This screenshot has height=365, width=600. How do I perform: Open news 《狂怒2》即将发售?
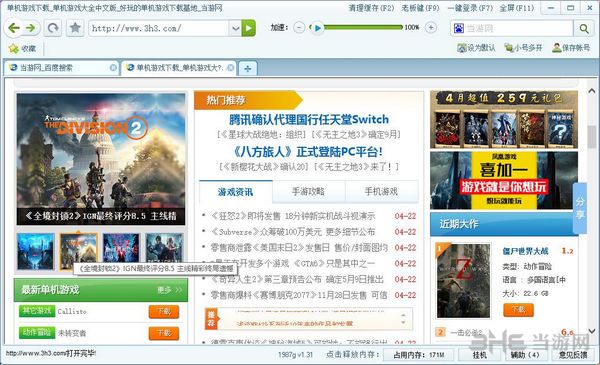pyautogui.click(x=293, y=216)
